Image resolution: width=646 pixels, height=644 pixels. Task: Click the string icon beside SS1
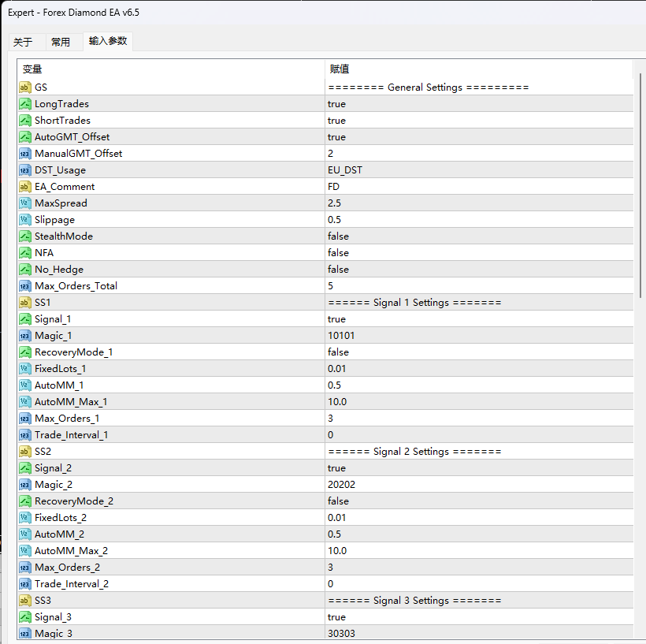24,303
